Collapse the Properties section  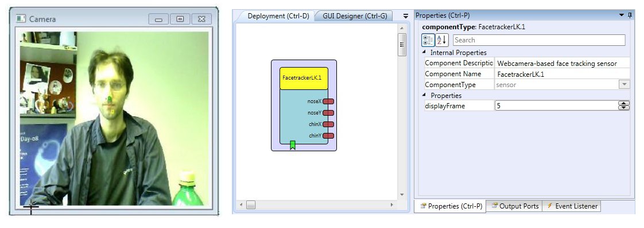424,95
